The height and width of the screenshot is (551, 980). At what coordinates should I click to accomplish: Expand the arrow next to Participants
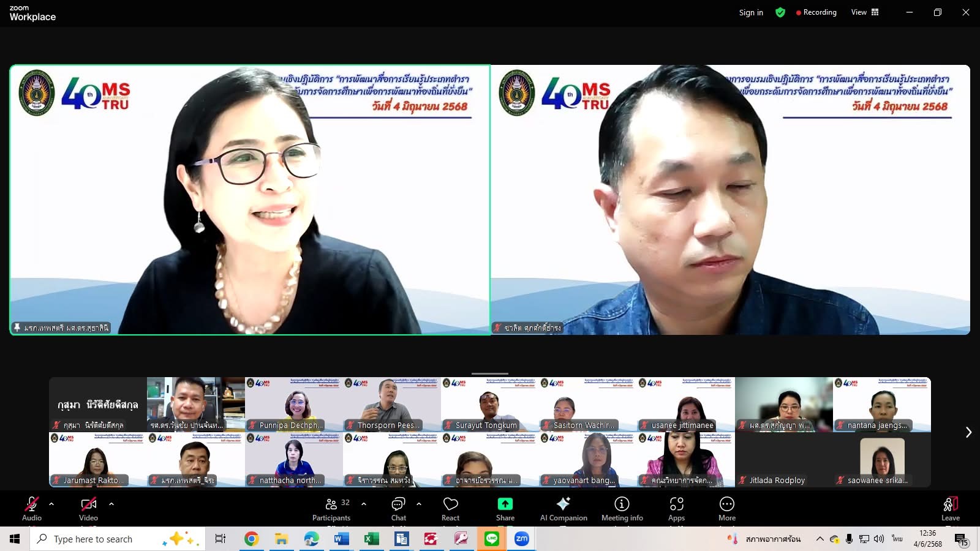coord(364,504)
